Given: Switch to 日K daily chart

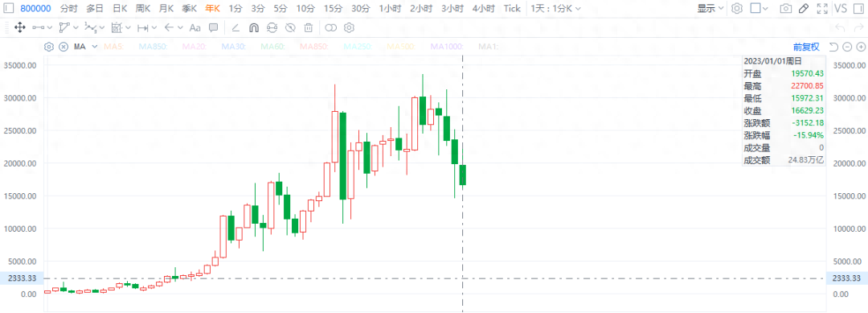Looking at the screenshot, I should tap(120, 8).
